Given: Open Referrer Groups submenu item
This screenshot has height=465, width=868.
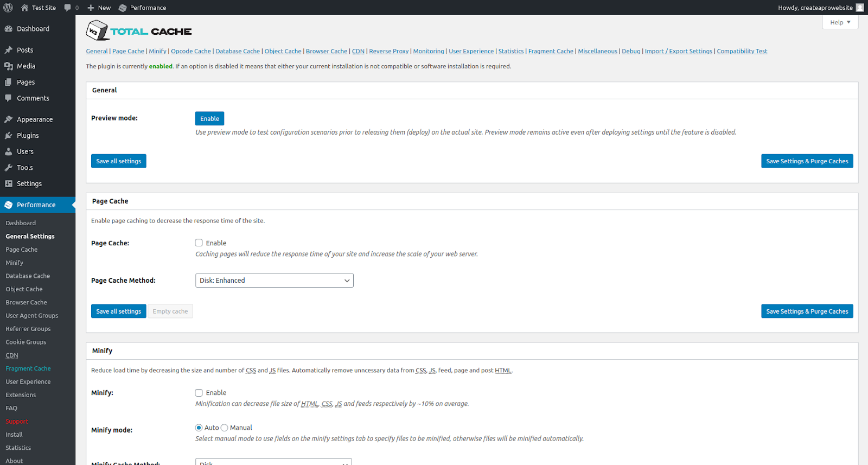Looking at the screenshot, I should (x=28, y=329).
